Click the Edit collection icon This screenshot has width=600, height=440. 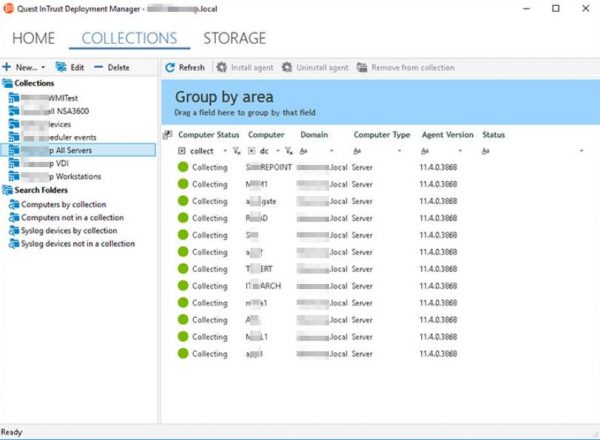coord(62,67)
